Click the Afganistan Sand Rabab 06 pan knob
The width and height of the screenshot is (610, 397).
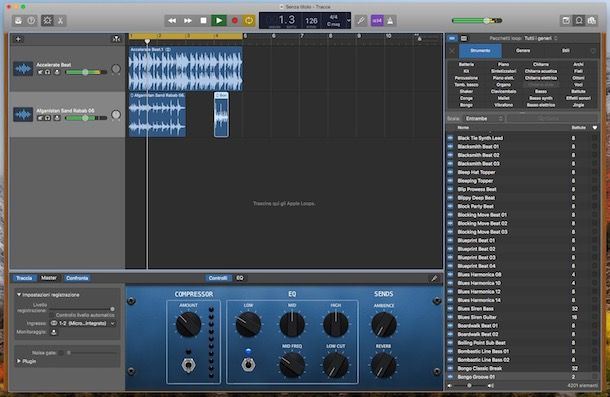point(116,114)
